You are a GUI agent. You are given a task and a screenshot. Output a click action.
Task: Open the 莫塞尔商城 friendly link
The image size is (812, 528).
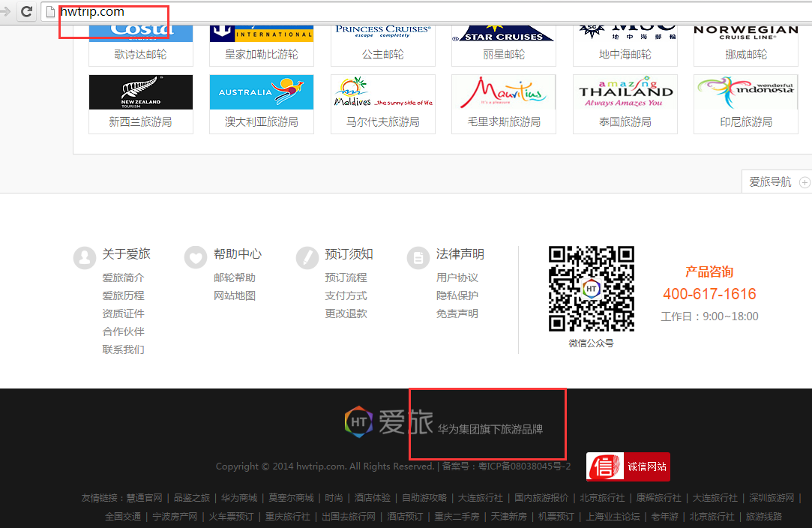(x=291, y=498)
